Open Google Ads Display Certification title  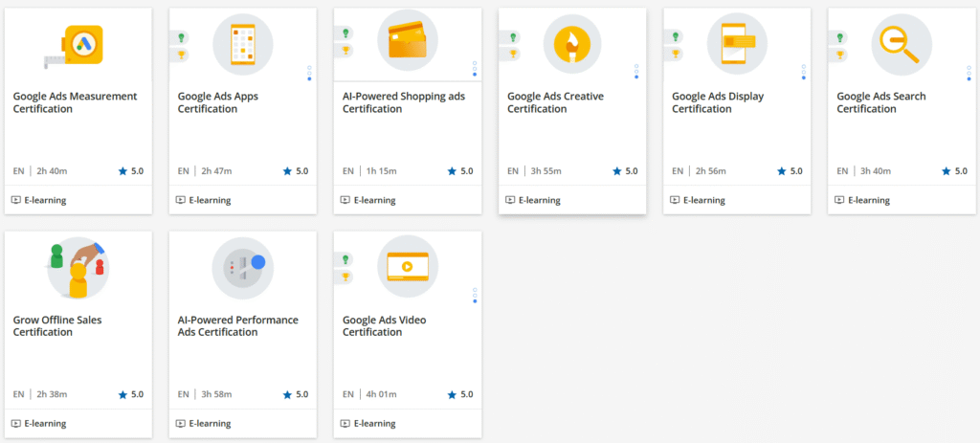coord(718,102)
